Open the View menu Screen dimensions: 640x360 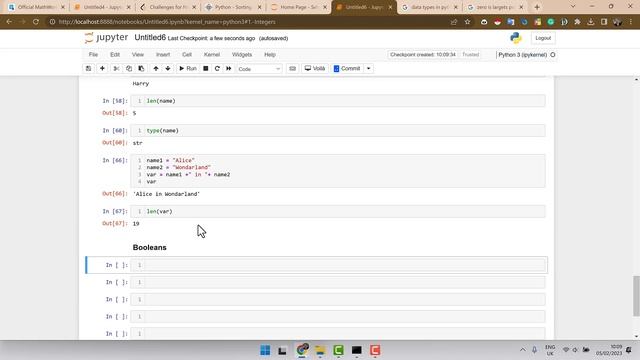coord(138,55)
